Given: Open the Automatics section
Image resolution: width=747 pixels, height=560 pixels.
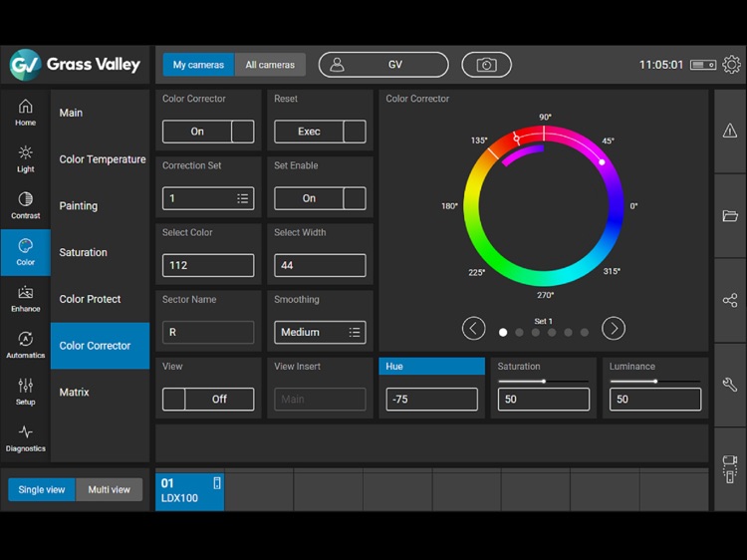Looking at the screenshot, I should click(x=25, y=345).
